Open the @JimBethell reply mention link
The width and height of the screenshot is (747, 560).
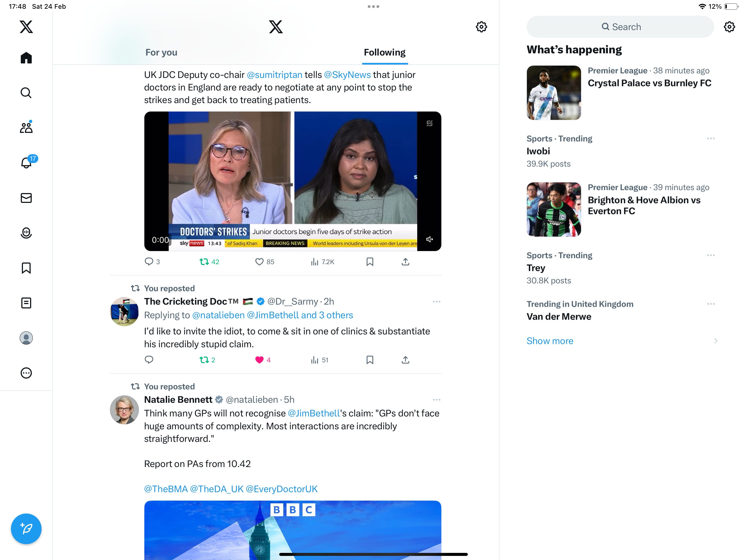tap(273, 315)
